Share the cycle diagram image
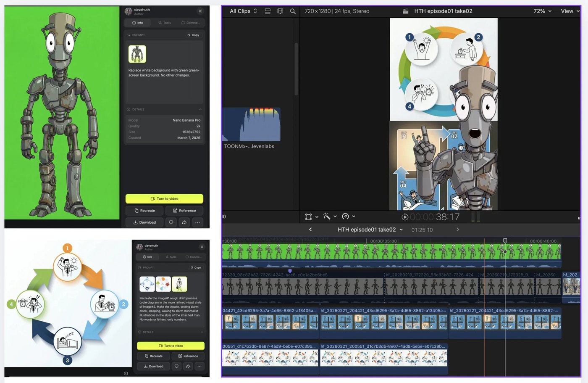Viewport: 588px width, 383px height. [188, 366]
